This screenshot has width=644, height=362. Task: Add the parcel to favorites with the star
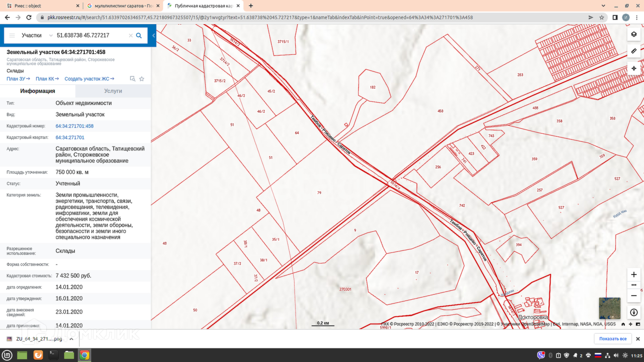click(142, 79)
